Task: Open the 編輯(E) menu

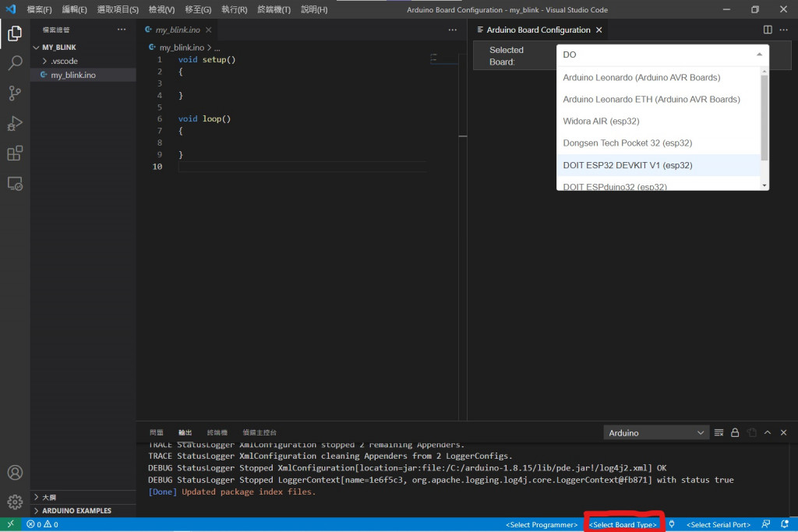Action: [x=74, y=9]
